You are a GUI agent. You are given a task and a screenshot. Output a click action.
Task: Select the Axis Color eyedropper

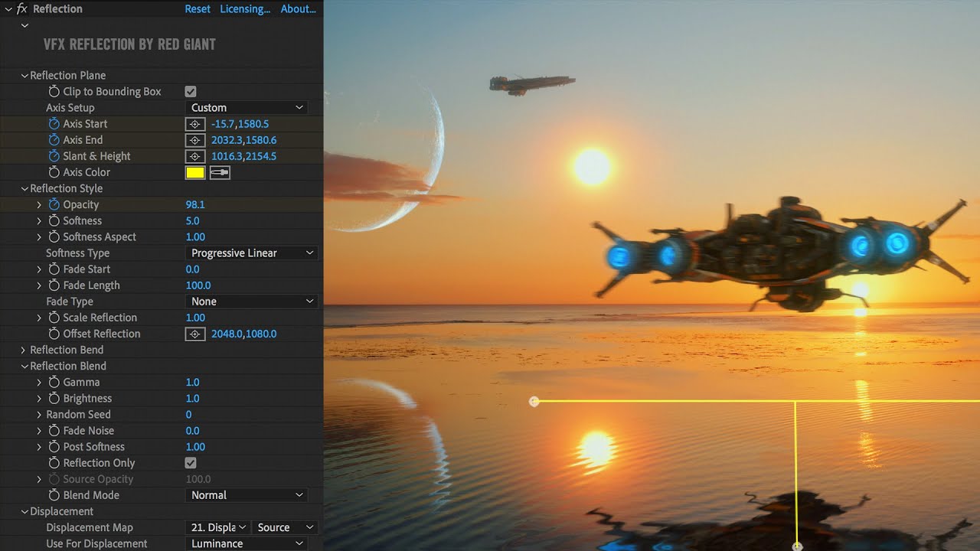pyautogui.click(x=220, y=173)
